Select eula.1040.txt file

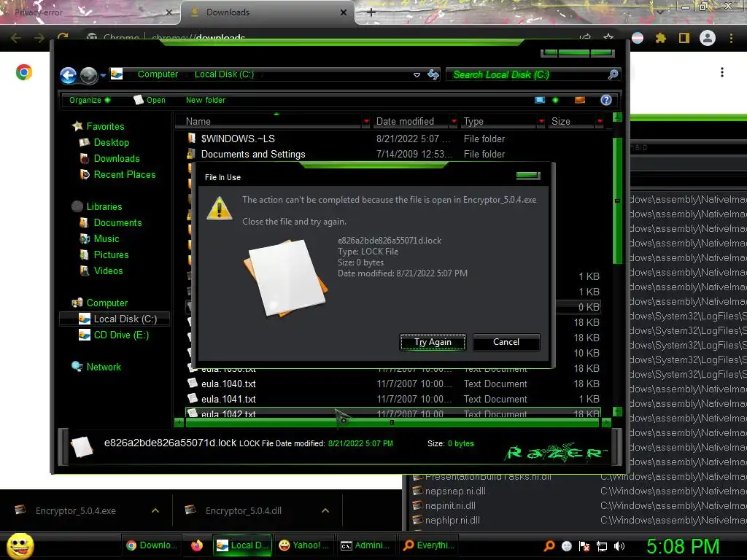tap(228, 384)
